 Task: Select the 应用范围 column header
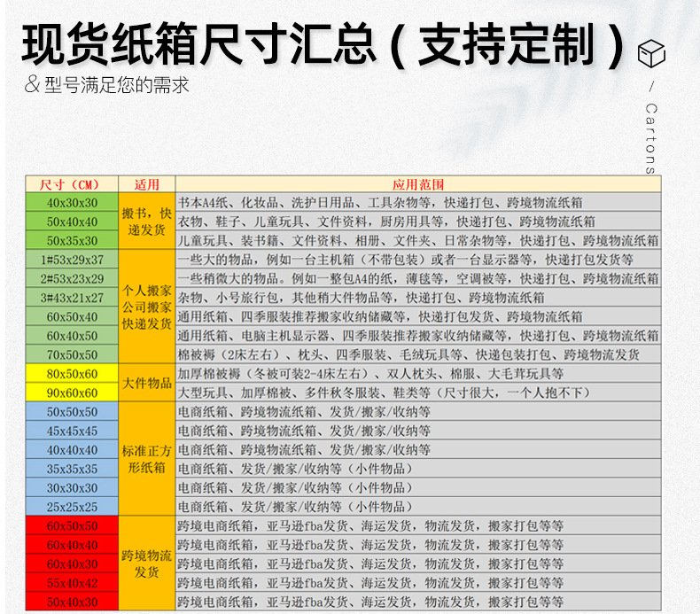(x=417, y=184)
